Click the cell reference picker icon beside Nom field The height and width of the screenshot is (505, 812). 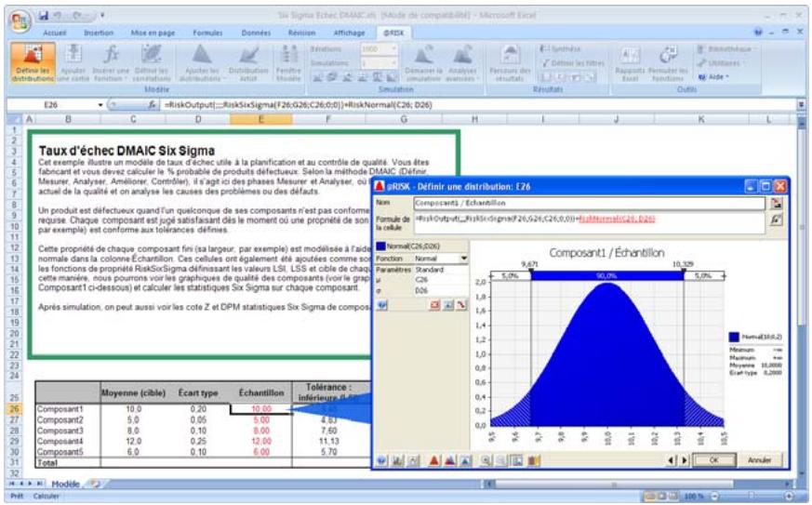[x=776, y=203]
